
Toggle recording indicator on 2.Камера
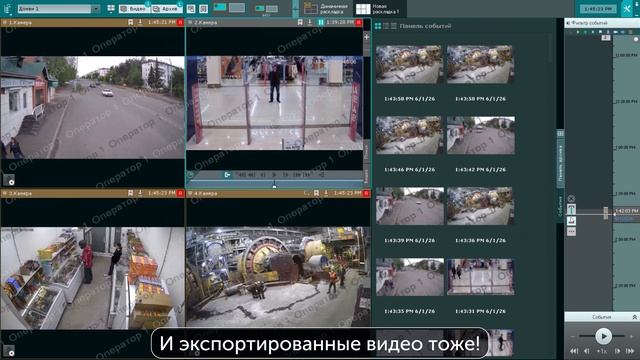358,22
